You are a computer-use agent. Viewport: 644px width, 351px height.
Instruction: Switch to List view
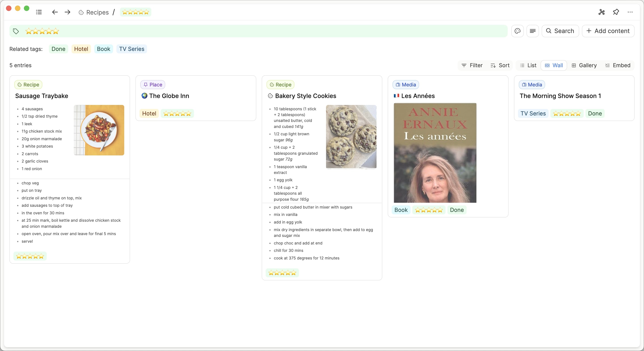click(528, 65)
